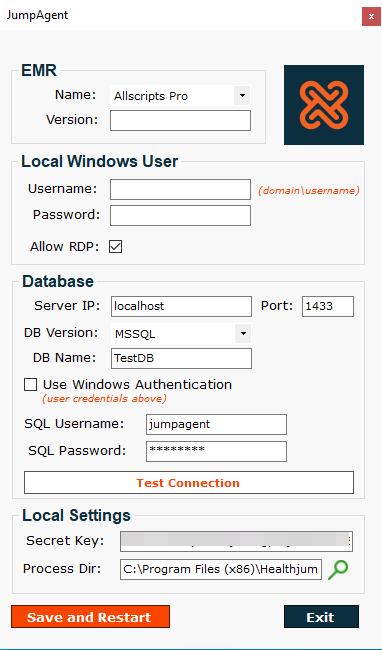Enable Use Windows Authentication checkbox
The width and height of the screenshot is (382, 650).
pos(30,384)
